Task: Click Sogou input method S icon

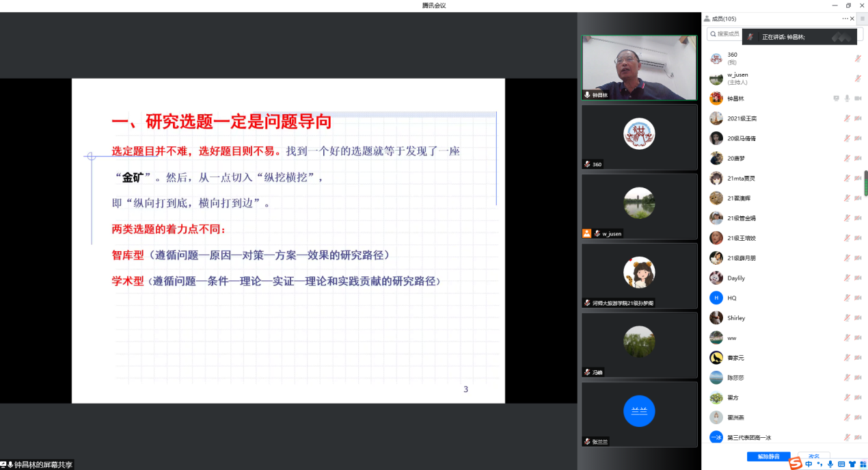Action: pyautogui.click(x=795, y=464)
